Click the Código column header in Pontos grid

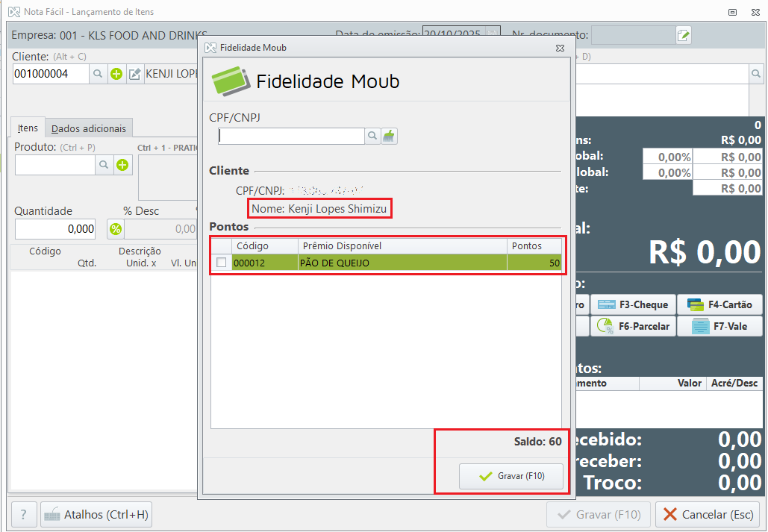(x=265, y=246)
